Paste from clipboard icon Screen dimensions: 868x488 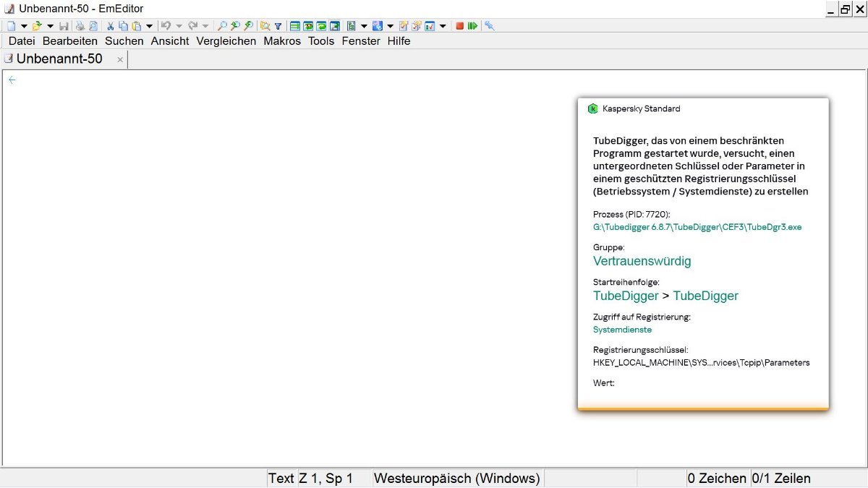click(136, 26)
